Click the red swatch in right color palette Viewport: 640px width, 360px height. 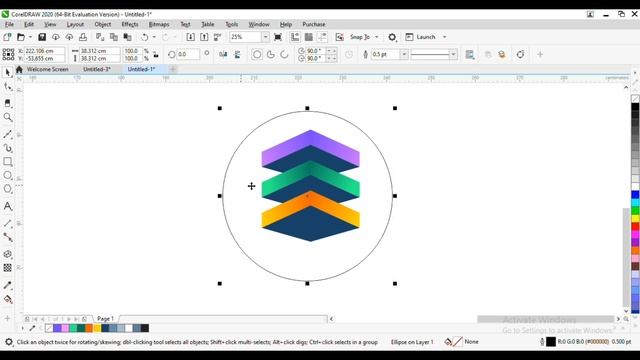pyautogui.click(x=635, y=227)
